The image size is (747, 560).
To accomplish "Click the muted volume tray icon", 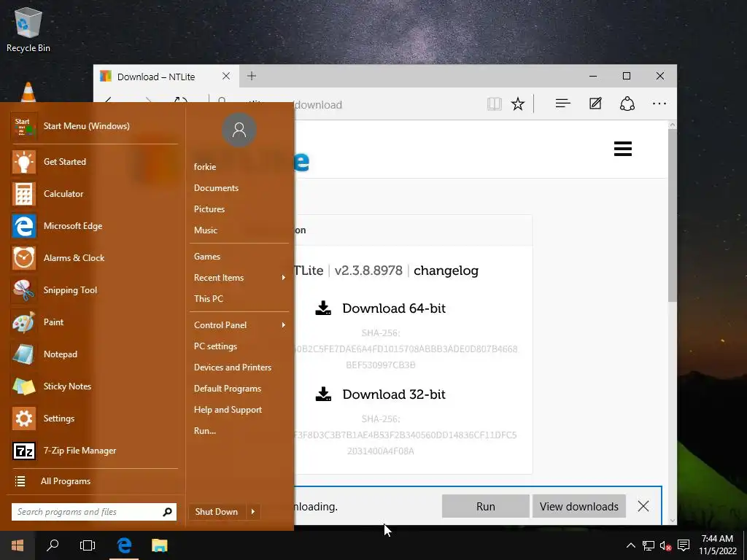I will (x=665, y=545).
